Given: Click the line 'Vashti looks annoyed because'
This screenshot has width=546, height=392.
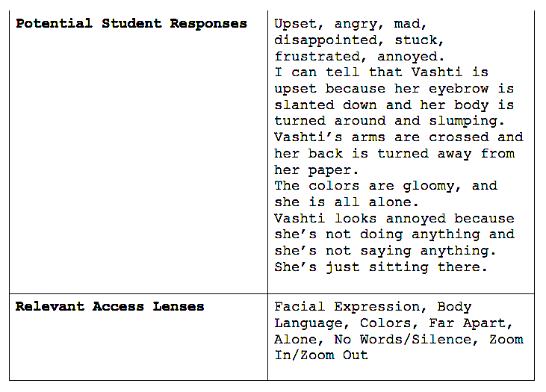Looking at the screenshot, I should coord(394,219).
